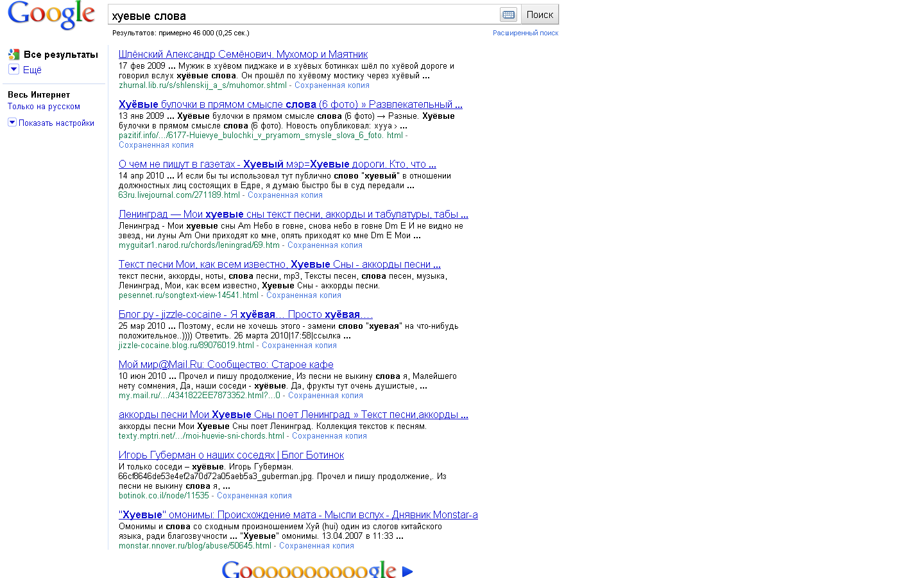Click into the search query field

(x=303, y=15)
